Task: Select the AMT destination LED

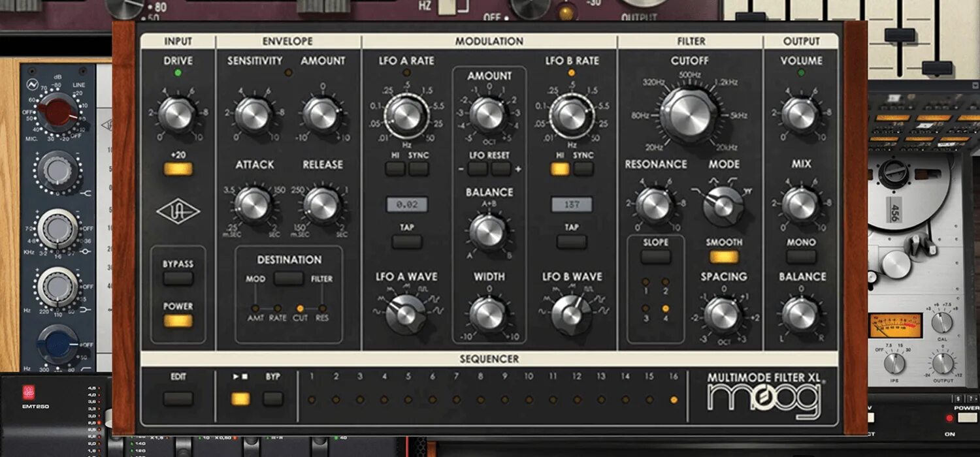Action: coord(255,308)
